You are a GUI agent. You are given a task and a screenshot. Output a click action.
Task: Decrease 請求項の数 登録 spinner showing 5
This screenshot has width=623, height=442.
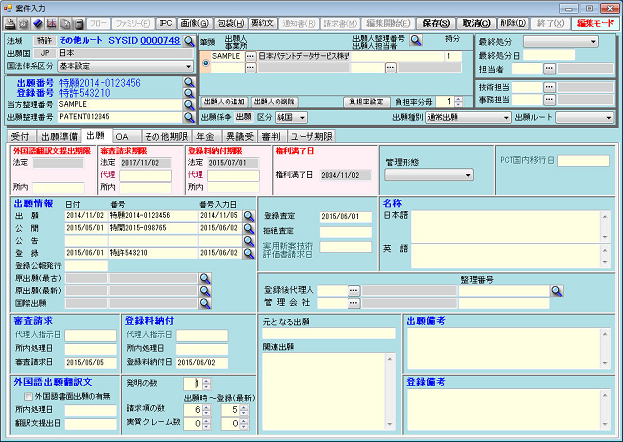click(x=244, y=413)
